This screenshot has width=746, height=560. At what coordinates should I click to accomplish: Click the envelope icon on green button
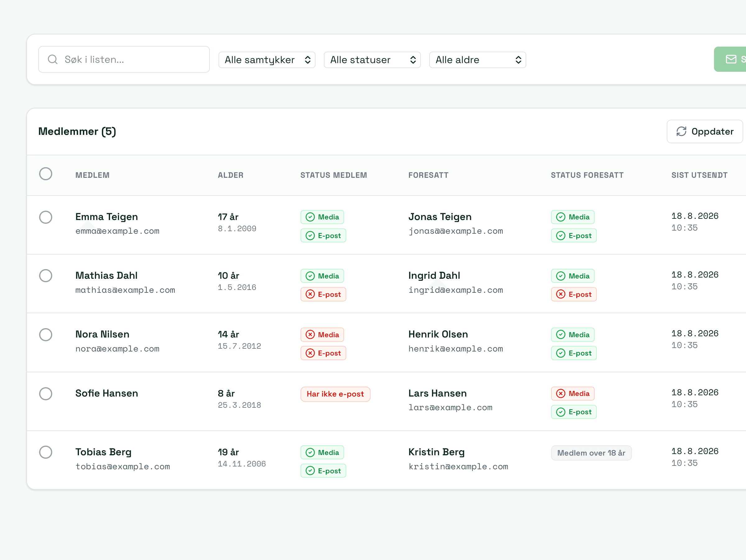click(731, 59)
